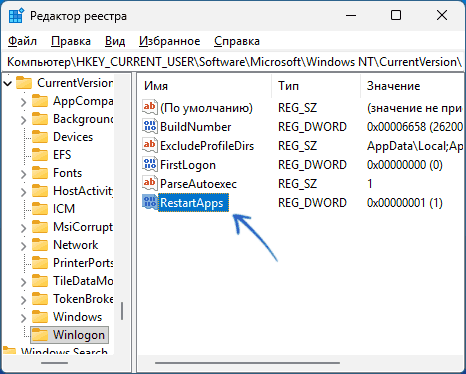Select the BuildNumber value name
This screenshot has width=466, height=374.
tap(195, 127)
